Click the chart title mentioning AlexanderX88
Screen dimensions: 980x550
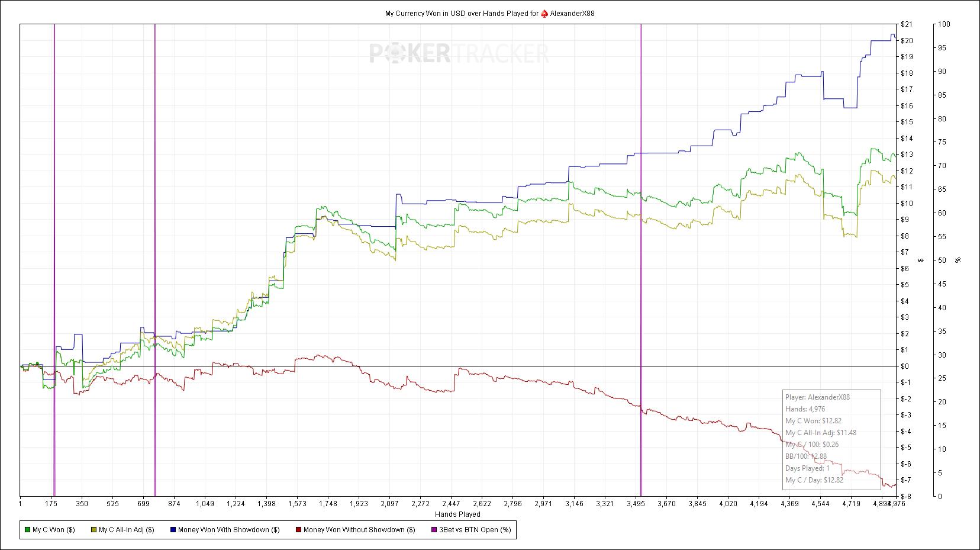(x=489, y=14)
